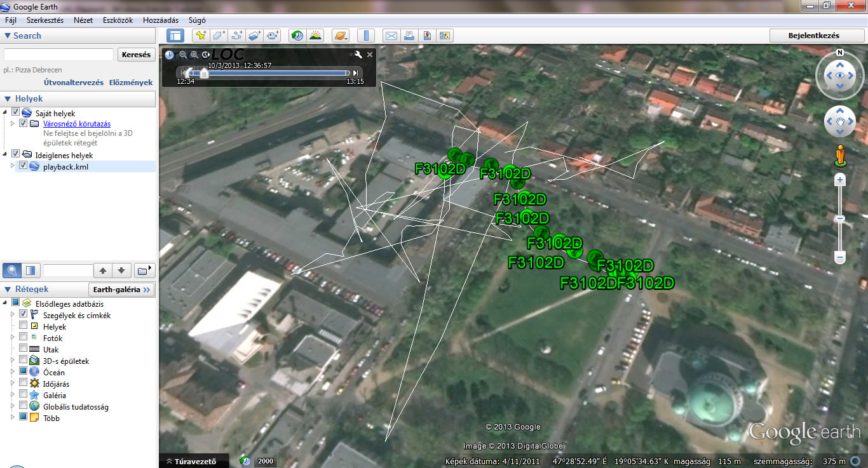868x468 pixels.
Task: Add a polygon from the toolbar
Action: [x=219, y=36]
